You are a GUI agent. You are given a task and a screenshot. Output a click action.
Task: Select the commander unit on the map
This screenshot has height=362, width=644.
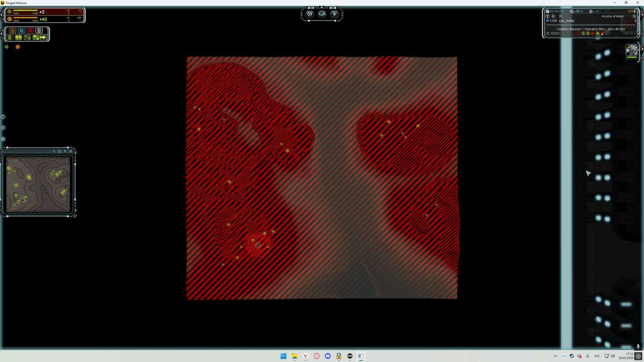coord(258,245)
